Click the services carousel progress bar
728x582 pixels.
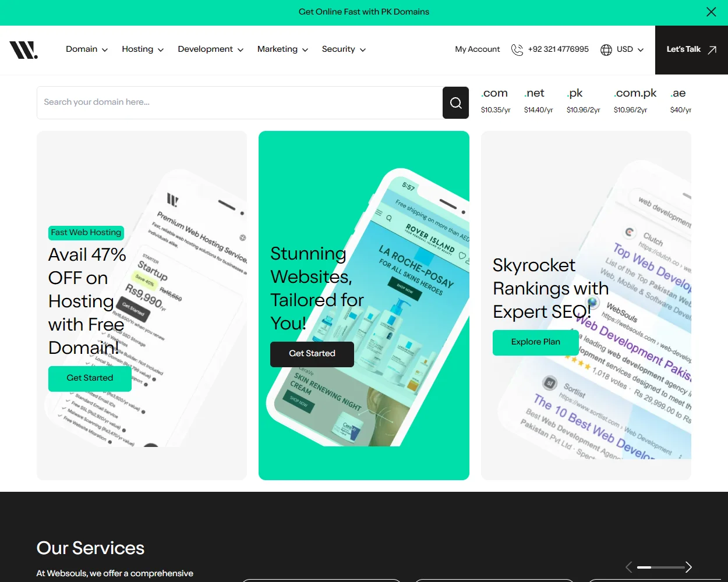coord(660,567)
